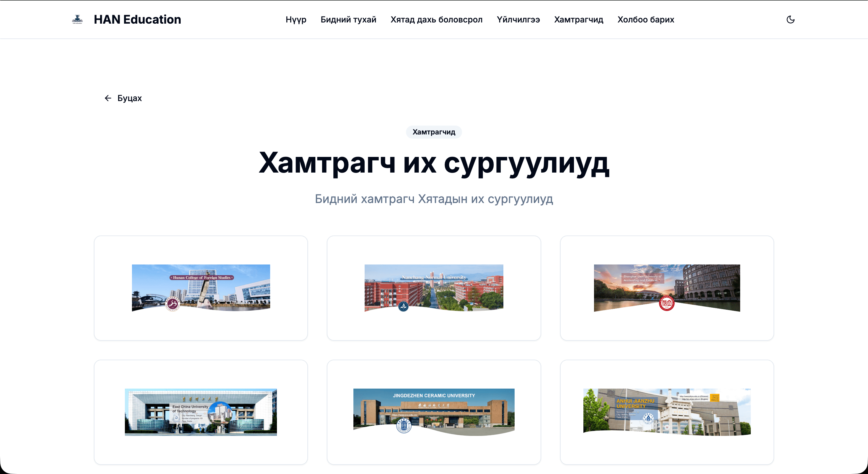The image size is (868, 474).
Task: Click the back arrow icon next to Буцах
Action: coord(108,98)
